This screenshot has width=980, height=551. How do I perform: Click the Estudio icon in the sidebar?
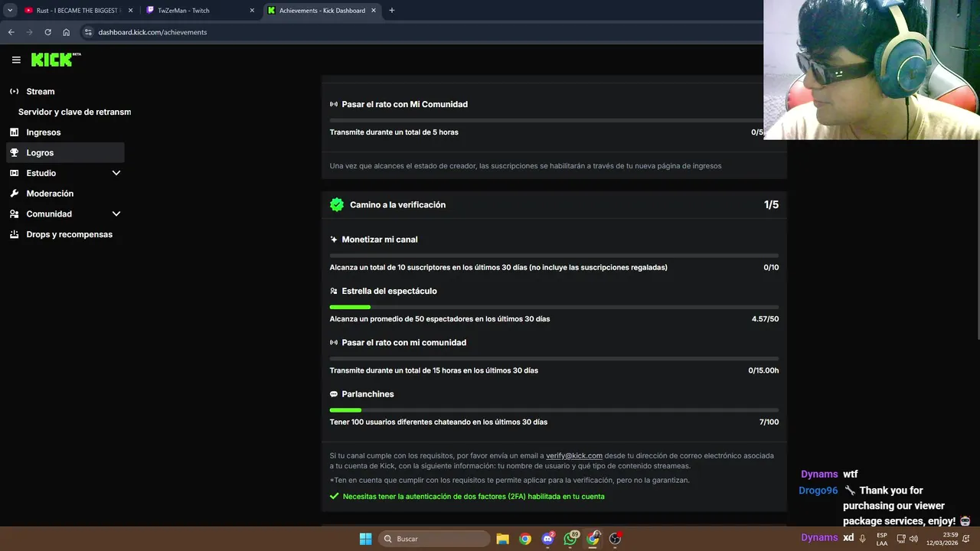click(x=14, y=173)
